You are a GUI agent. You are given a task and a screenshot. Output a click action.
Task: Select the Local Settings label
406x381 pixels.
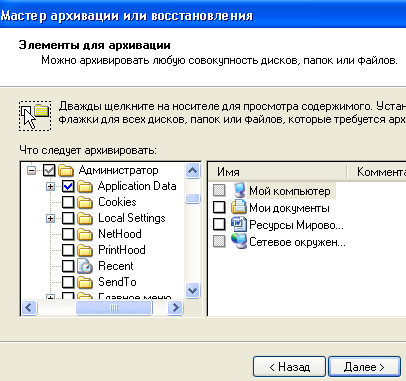tap(132, 218)
